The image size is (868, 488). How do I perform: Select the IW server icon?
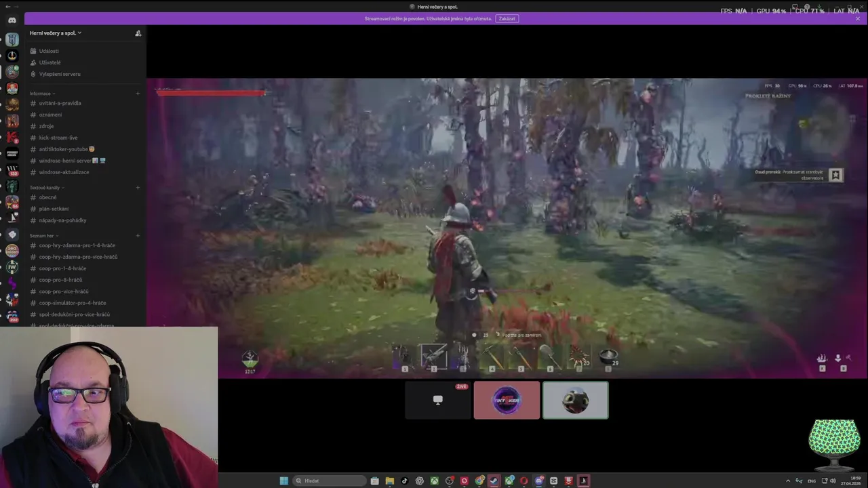pyautogui.click(x=12, y=267)
